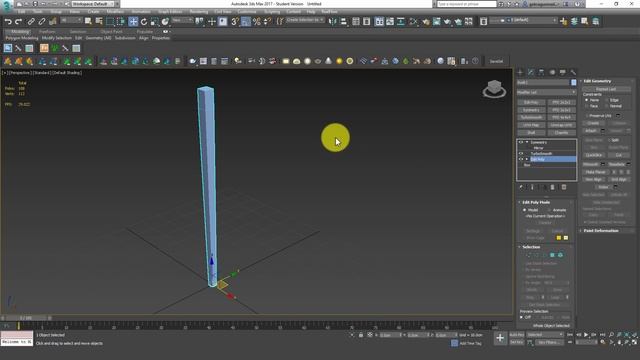Click the Mirror tool icon

(x=333, y=22)
